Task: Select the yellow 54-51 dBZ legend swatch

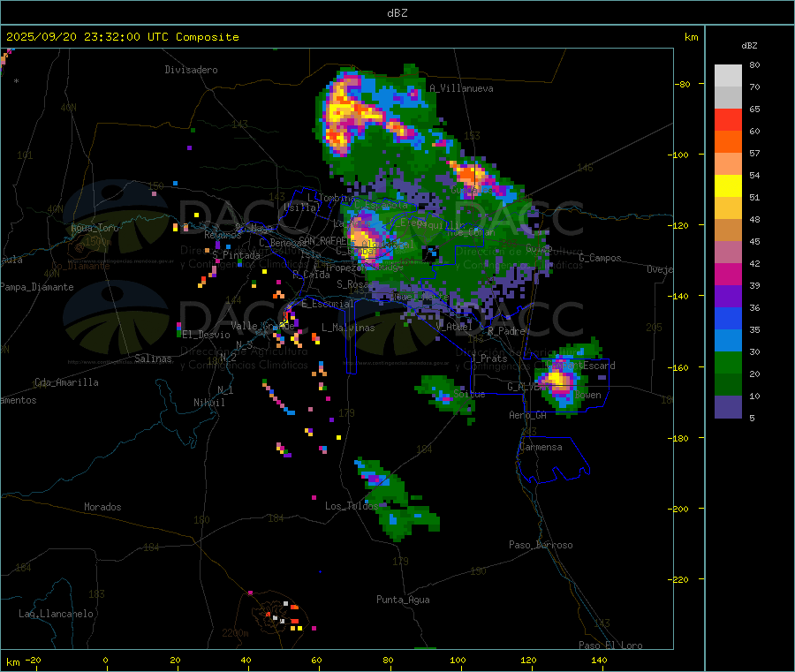Action: tap(728, 186)
